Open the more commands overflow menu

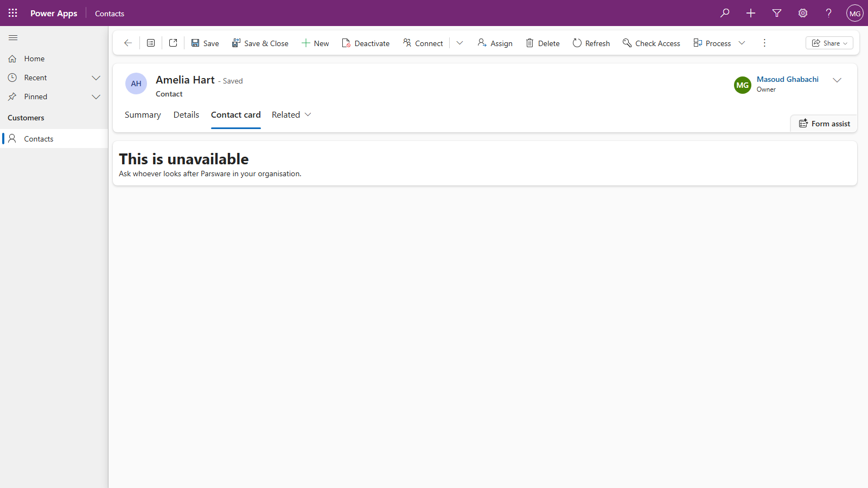764,43
